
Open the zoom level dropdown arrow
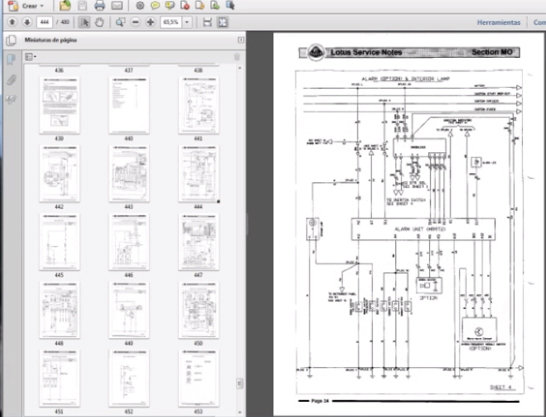pyautogui.click(x=187, y=22)
